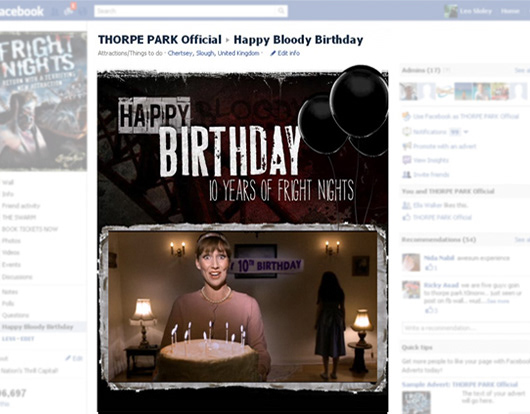The width and height of the screenshot is (530, 414).
Task: Click the View Insights link
Action: pyautogui.click(x=431, y=160)
